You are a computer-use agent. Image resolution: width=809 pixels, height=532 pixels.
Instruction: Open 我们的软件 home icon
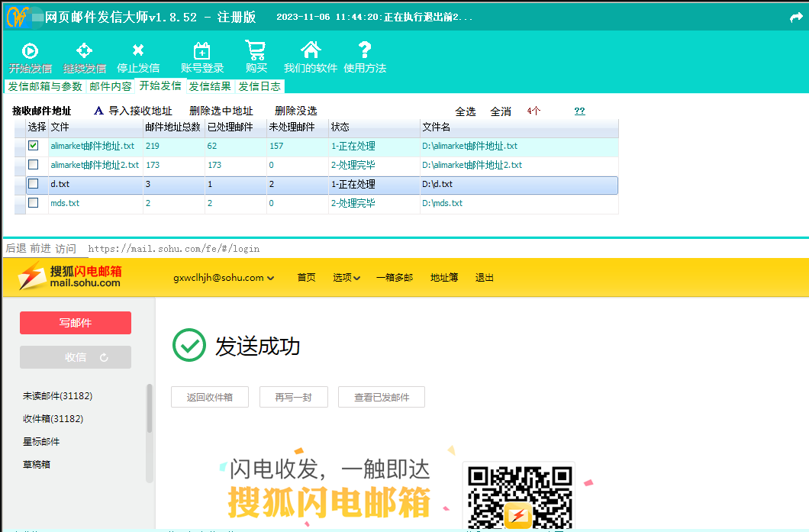pos(311,50)
